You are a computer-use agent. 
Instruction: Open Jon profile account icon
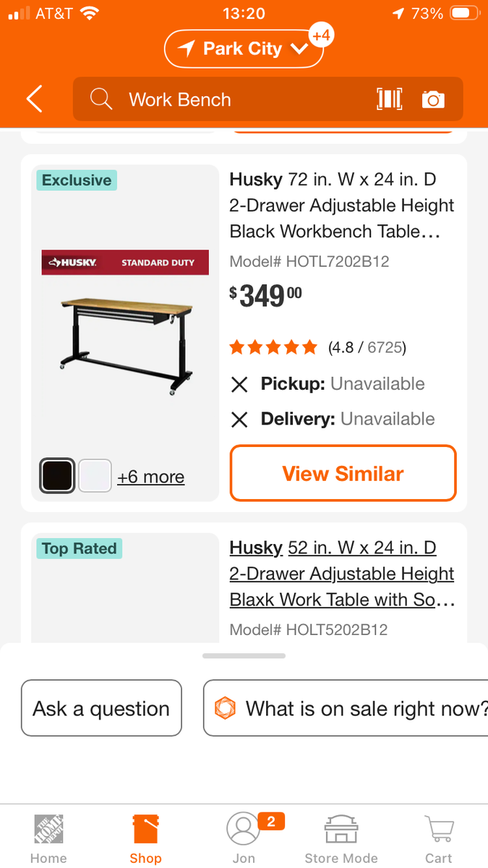[x=244, y=839]
